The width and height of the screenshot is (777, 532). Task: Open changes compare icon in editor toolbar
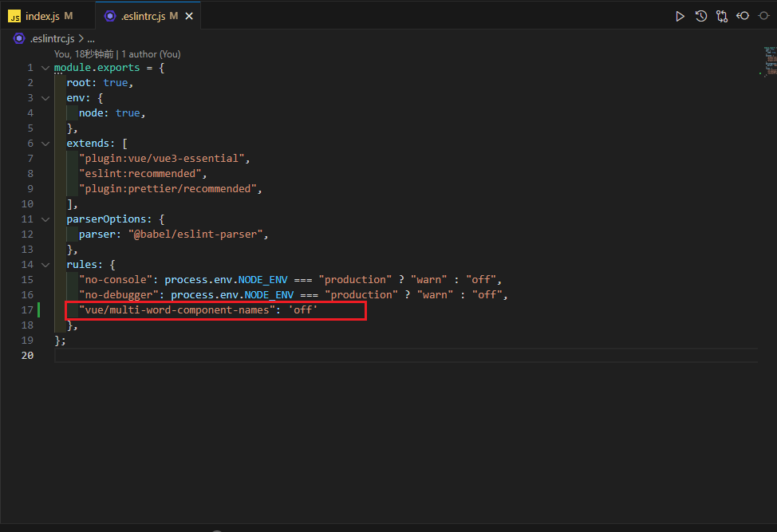click(x=722, y=16)
